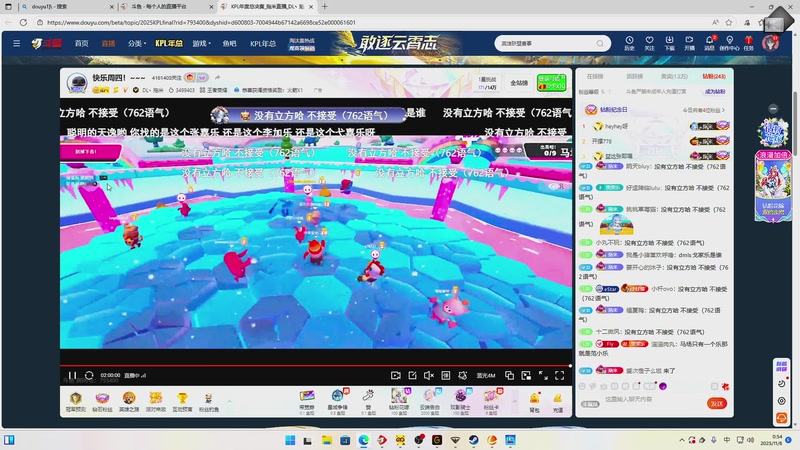Viewport: 800px width, 450px height.
Task: Open picture-in-picture mini player icon
Action: tap(526, 376)
